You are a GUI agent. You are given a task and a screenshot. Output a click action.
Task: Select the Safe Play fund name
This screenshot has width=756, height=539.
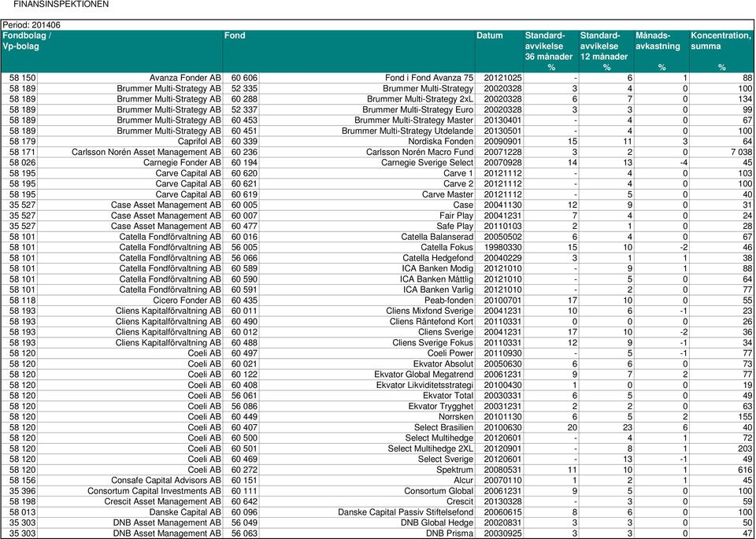455,227
